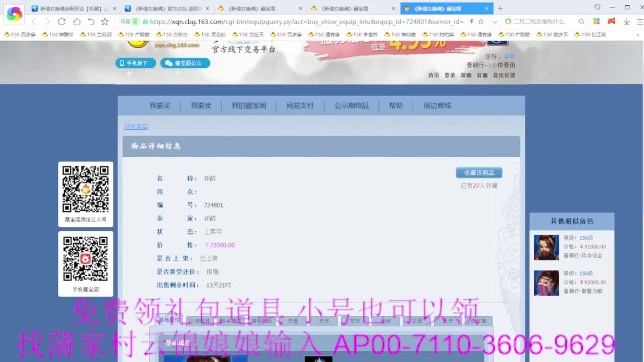Select 我的藏宝阁 in navigation menu
This screenshot has height=362, width=644.
249,106
